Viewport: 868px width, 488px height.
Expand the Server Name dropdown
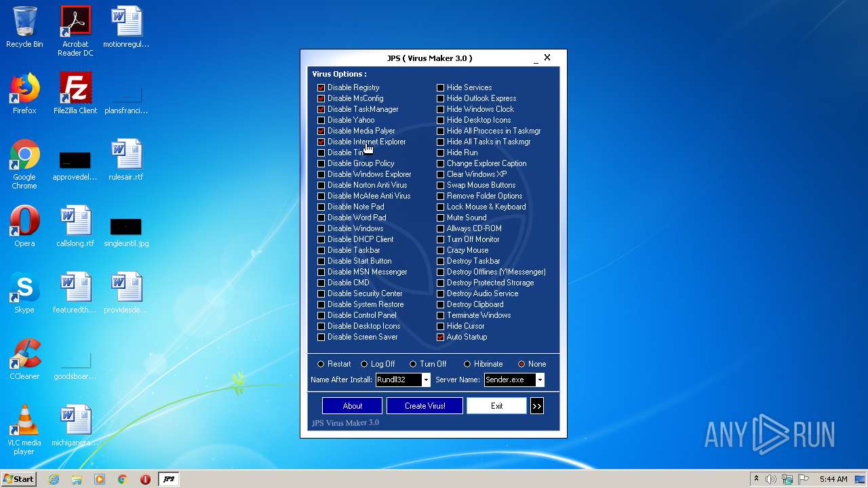540,380
